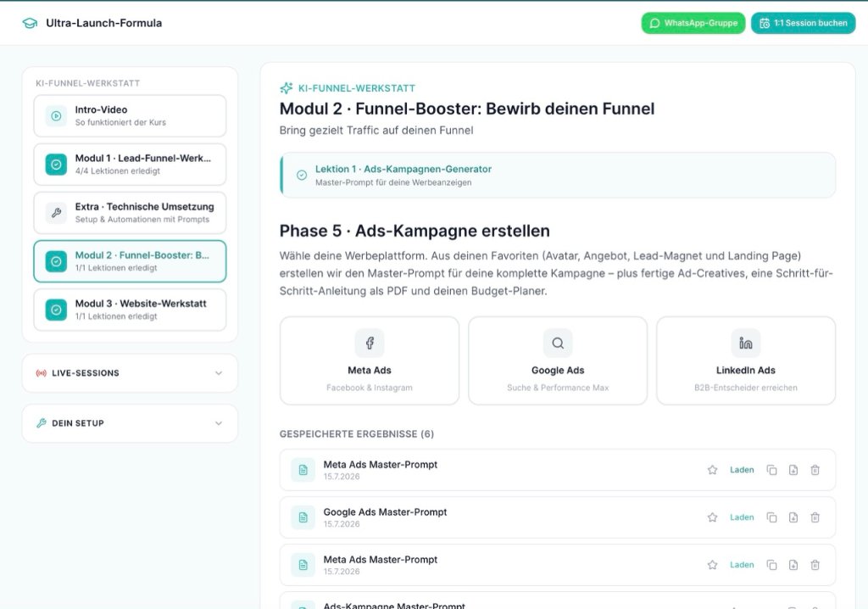Click the 1:1 Session buchen button
868x609 pixels.
coord(804,23)
